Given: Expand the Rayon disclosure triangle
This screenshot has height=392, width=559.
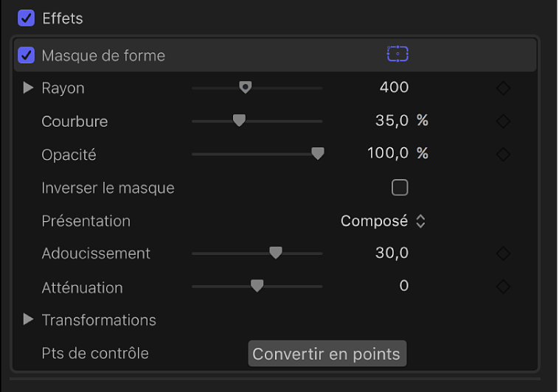Looking at the screenshot, I should (x=29, y=88).
